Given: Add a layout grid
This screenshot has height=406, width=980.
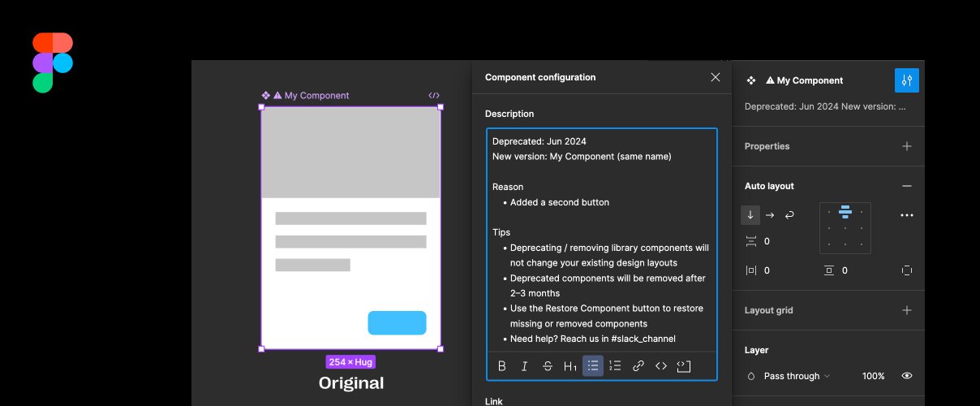Looking at the screenshot, I should point(907,310).
